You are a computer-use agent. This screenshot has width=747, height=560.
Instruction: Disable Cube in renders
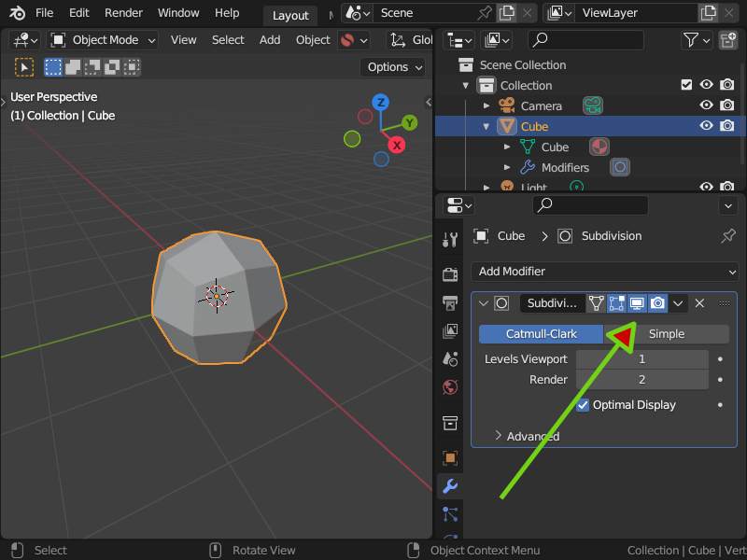coord(727,125)
